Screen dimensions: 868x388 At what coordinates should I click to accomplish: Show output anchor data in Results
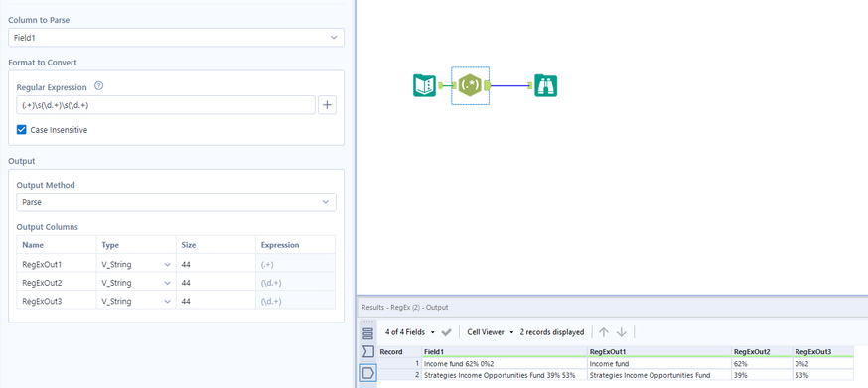367,373
